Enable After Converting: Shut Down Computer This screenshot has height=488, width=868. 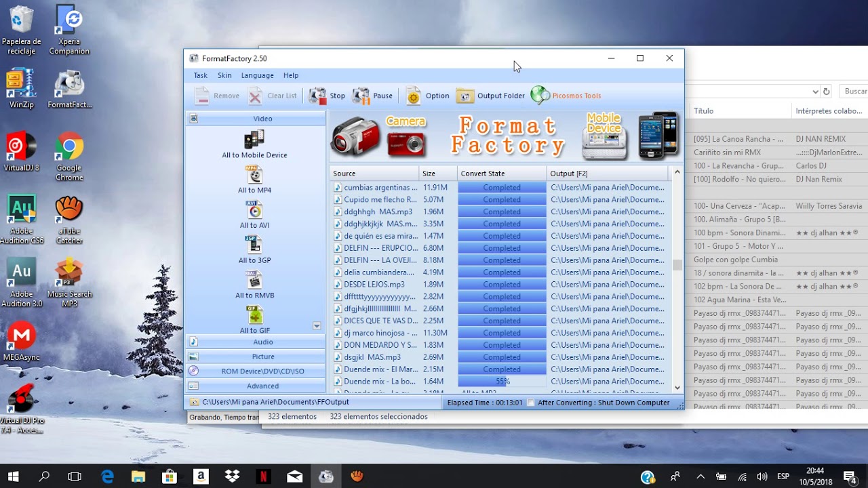(531, 403)
